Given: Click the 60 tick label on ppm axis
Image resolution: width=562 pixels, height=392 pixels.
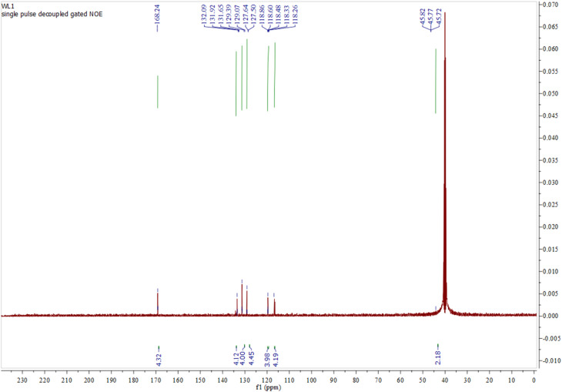Looking at the screenshot, I should click(400, 380).
